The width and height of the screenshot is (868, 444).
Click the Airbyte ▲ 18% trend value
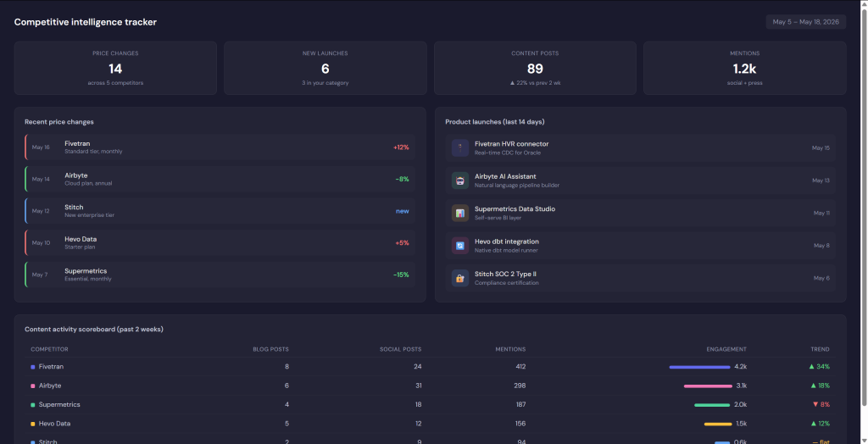[820, 386]
